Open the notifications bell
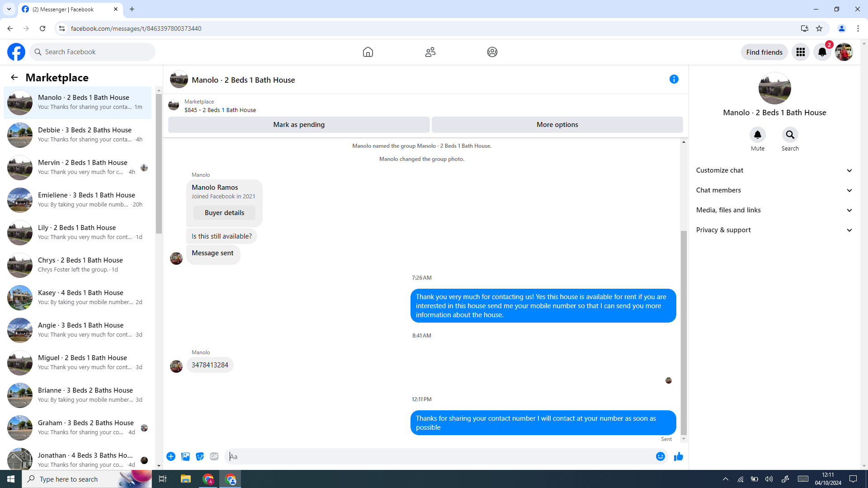This screenshot has height=488, width=868. 822,52
